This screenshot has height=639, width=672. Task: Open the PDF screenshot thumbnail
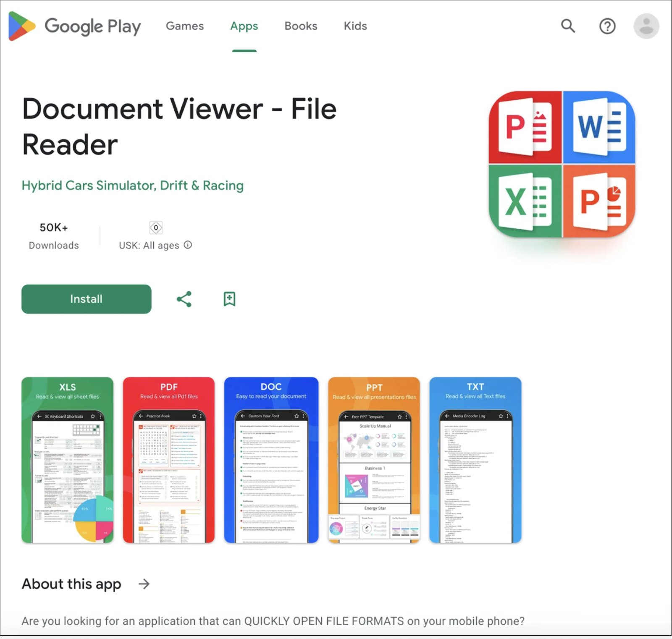(169, 460)
